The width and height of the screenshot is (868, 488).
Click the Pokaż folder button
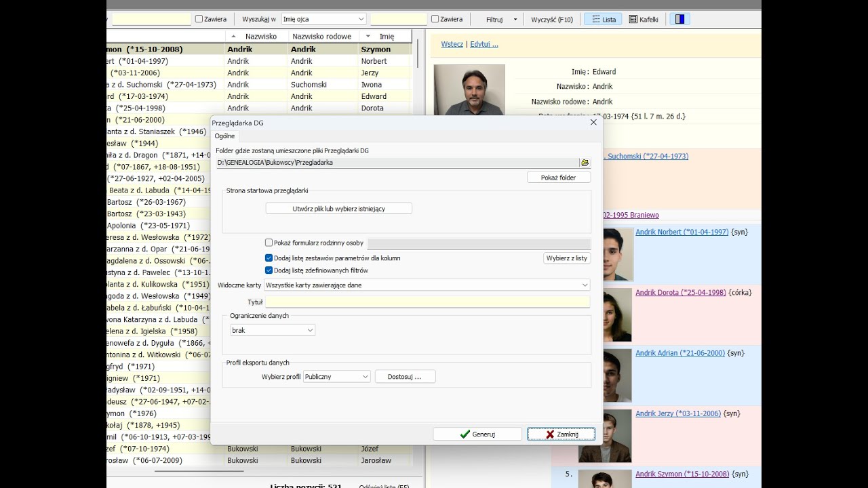click(x=559, y=178)
